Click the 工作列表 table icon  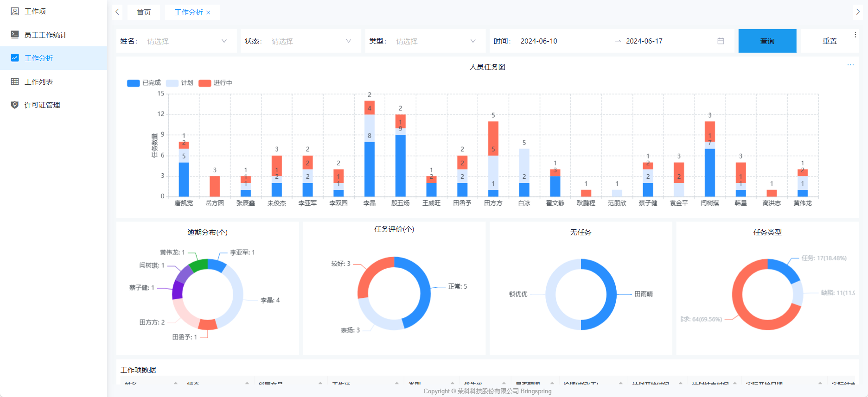15,82
